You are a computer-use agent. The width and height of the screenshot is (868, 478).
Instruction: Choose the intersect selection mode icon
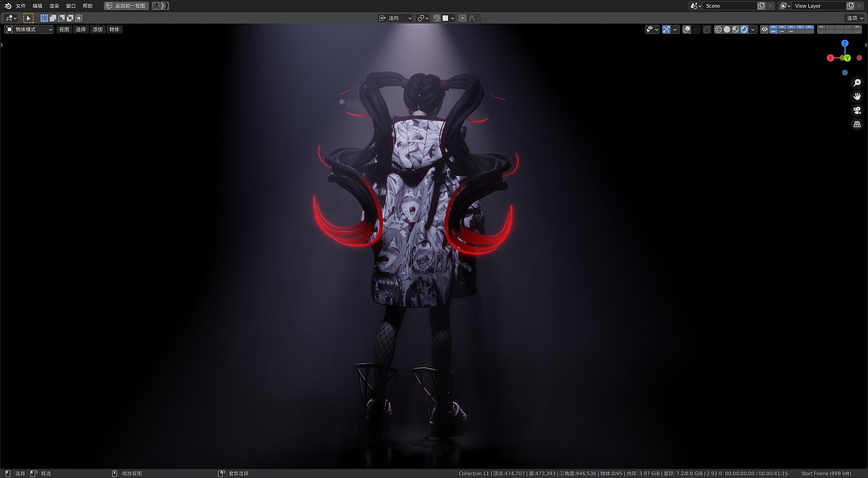point(79,18)
